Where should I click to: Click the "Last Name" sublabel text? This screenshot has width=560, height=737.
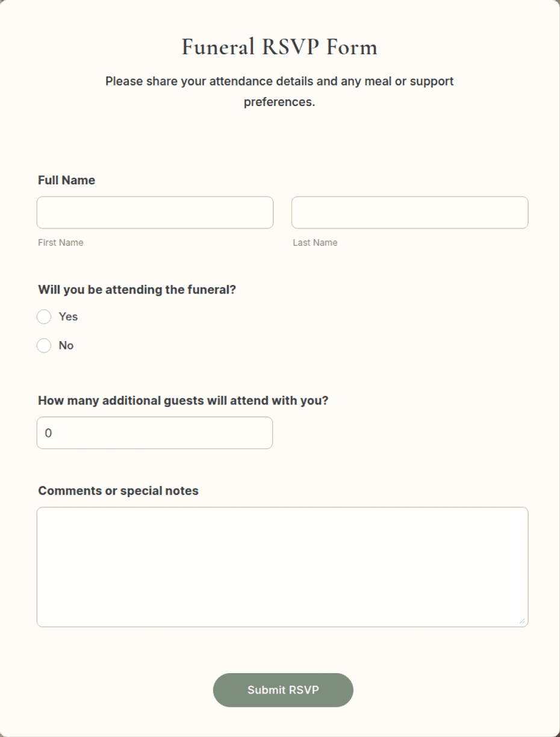315,242
